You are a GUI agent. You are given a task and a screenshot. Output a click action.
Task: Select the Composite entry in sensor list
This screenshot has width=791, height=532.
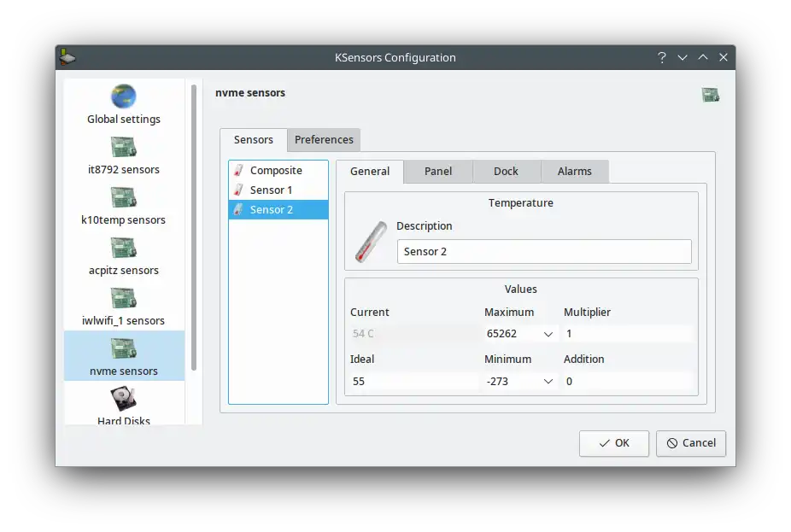[278, 171]
